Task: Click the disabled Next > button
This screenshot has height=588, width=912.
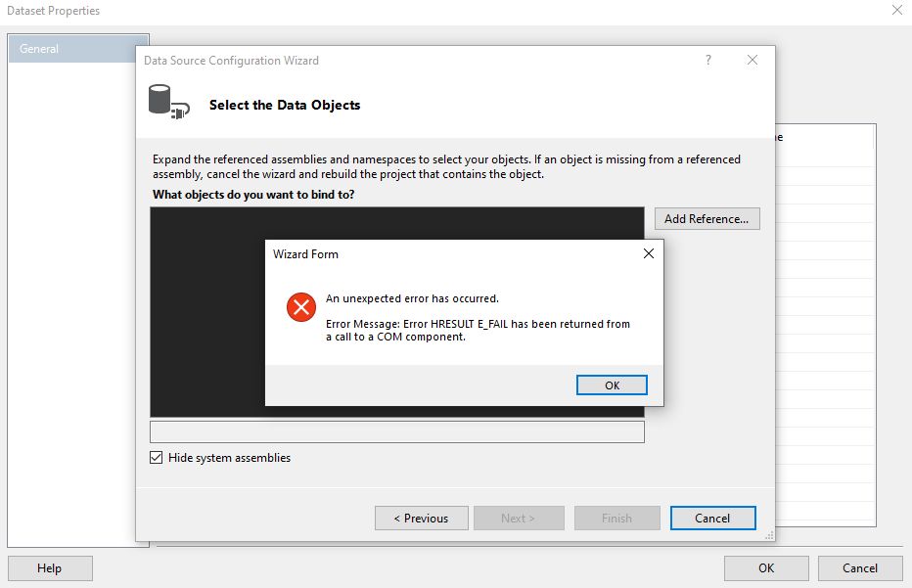Action: (519, 519)
